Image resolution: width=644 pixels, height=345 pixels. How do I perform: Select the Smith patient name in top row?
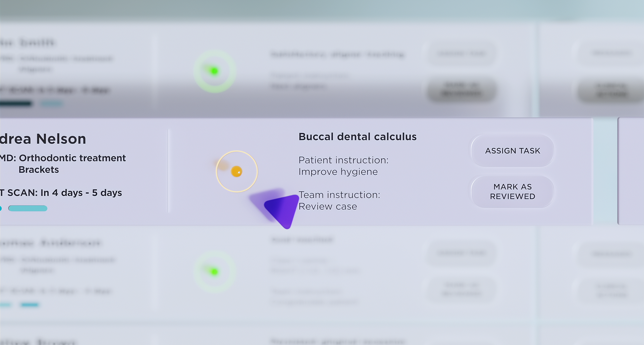(28, 43)
